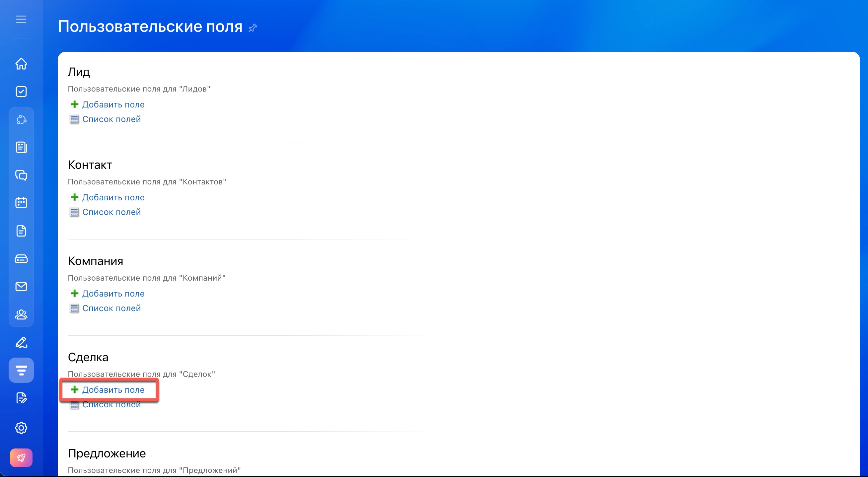The width and height of the screenshot is (868, 477).
Task: Click green plus icon under Компания
Action: pos(74,293)
